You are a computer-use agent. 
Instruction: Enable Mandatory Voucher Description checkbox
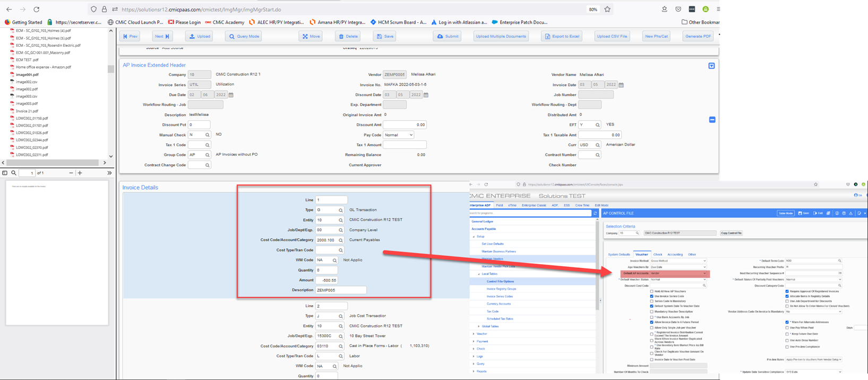coord(652,311)
